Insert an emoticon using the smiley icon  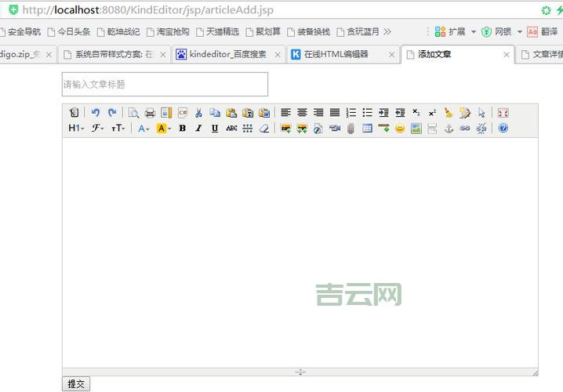400,129
